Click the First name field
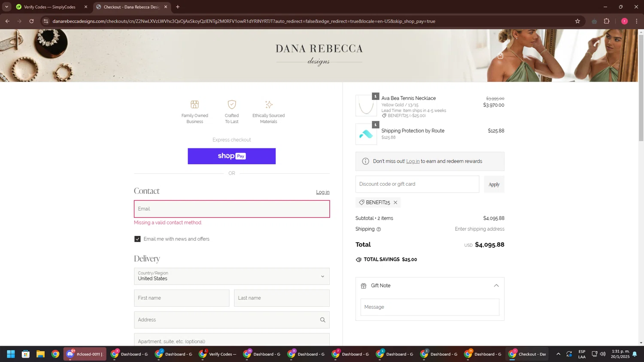This screenshot has height=362, width=644. tap(182, 298)
